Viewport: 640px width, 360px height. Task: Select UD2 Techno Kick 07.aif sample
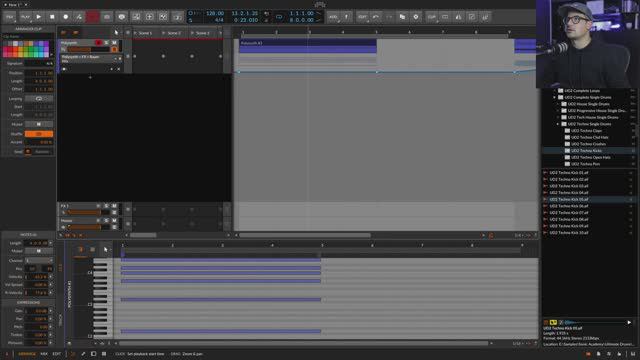[569, 213]
